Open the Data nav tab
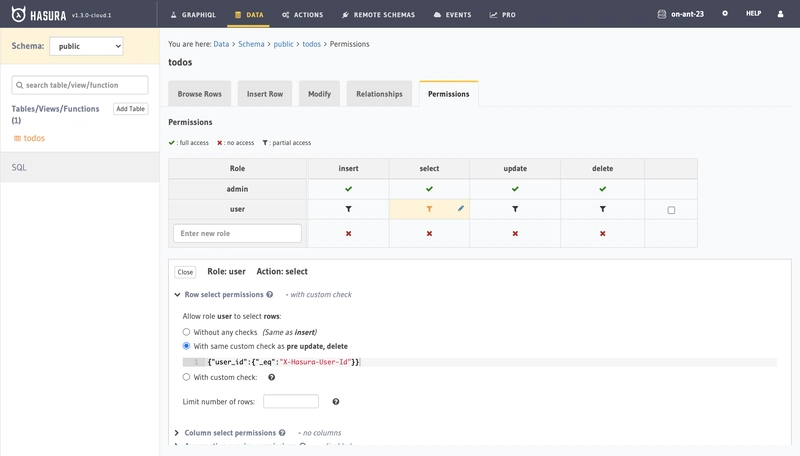The image size is (800, 456). coord(249,15)
